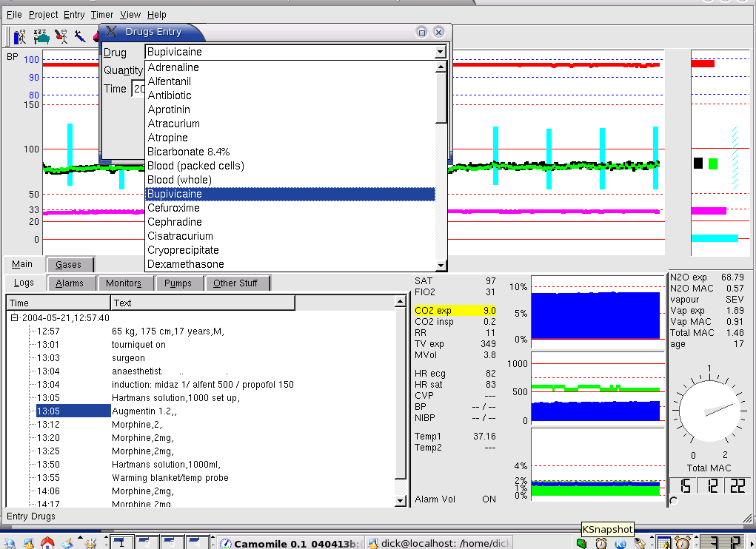Open the Pumps tab
This screenshot has height=549, width=756.
click(178, 283)
